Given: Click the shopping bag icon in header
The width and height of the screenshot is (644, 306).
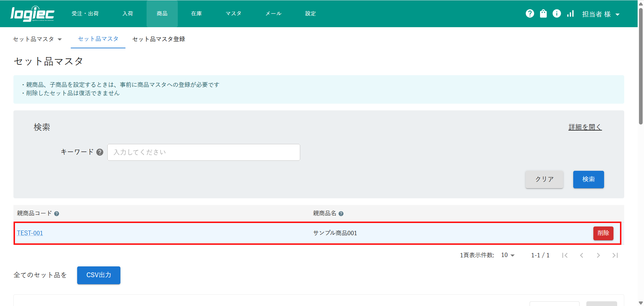Looking at the screenshot, I should coord(543,13).
